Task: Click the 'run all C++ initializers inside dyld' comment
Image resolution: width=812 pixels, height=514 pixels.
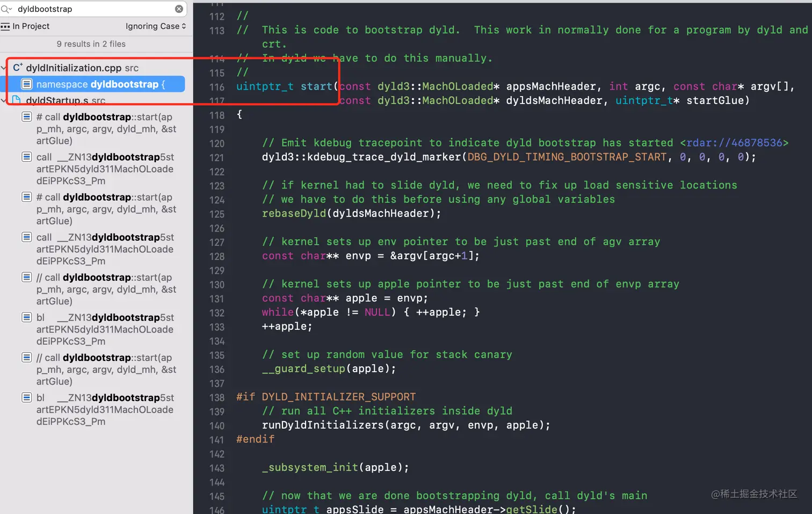Action: pos(387,411)
